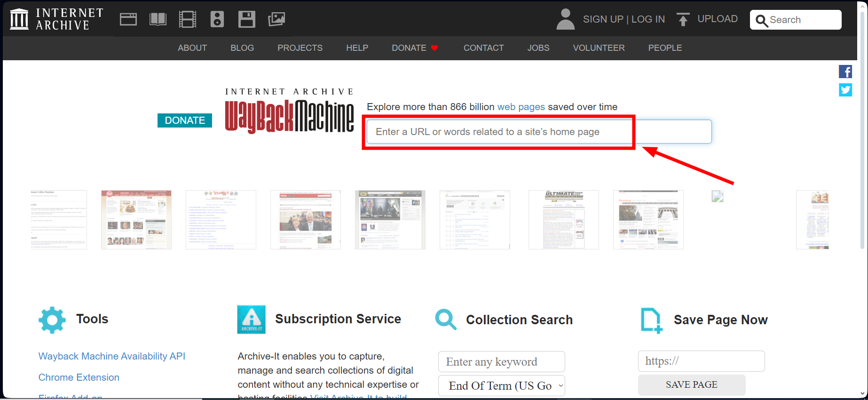
Task: Focus the top Search input box
Action: pyautogui.click(x=796, y=20)
